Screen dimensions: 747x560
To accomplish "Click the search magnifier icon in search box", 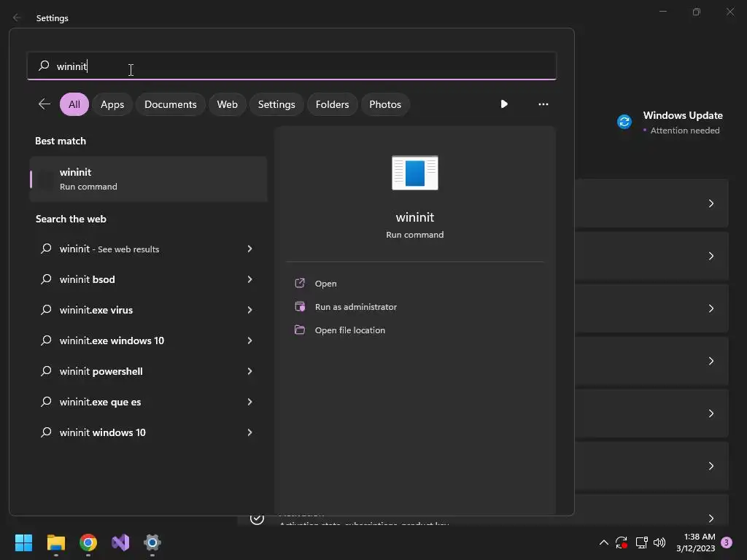I will [44, 65].
